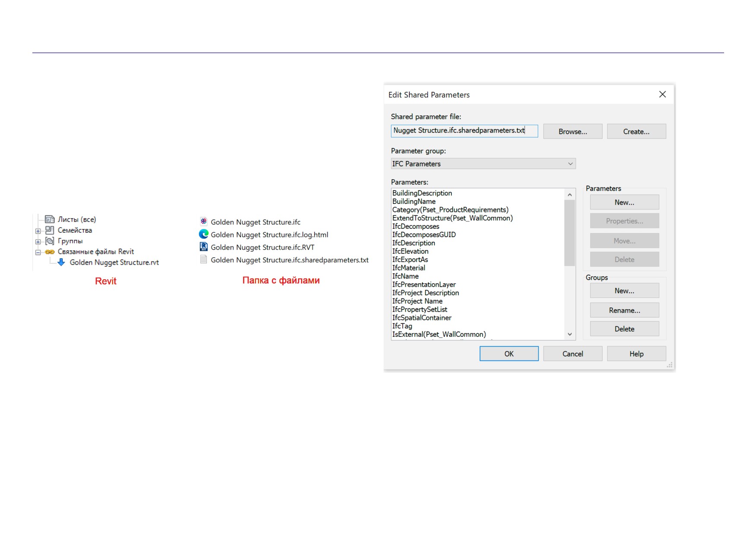The height and width of the screenshot is (535, 756).
Task: Click the Move... button
Action: [624, 241]
